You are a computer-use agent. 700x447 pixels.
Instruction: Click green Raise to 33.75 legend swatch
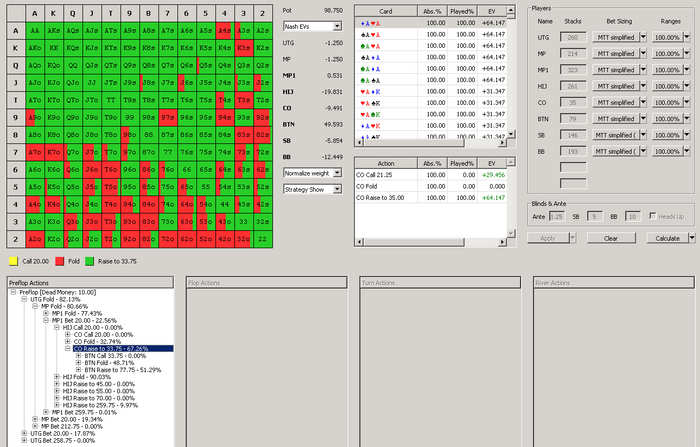click(x=89, y=261)
